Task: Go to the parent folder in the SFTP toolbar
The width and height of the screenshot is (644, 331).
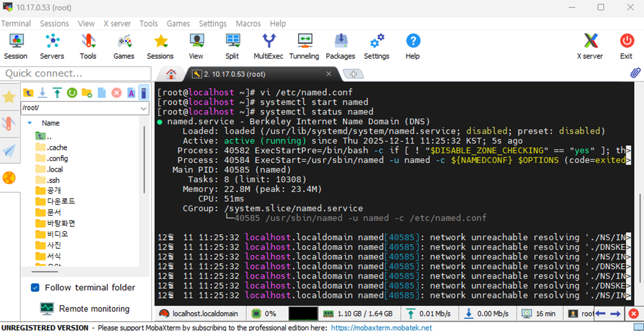Action: pyautogui.click(x=28, y=93)
